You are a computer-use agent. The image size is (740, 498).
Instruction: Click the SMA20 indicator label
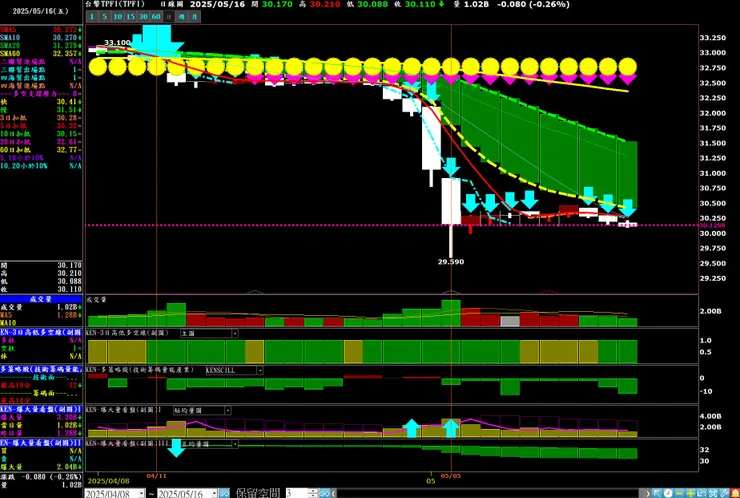click(x=10, y=45)
